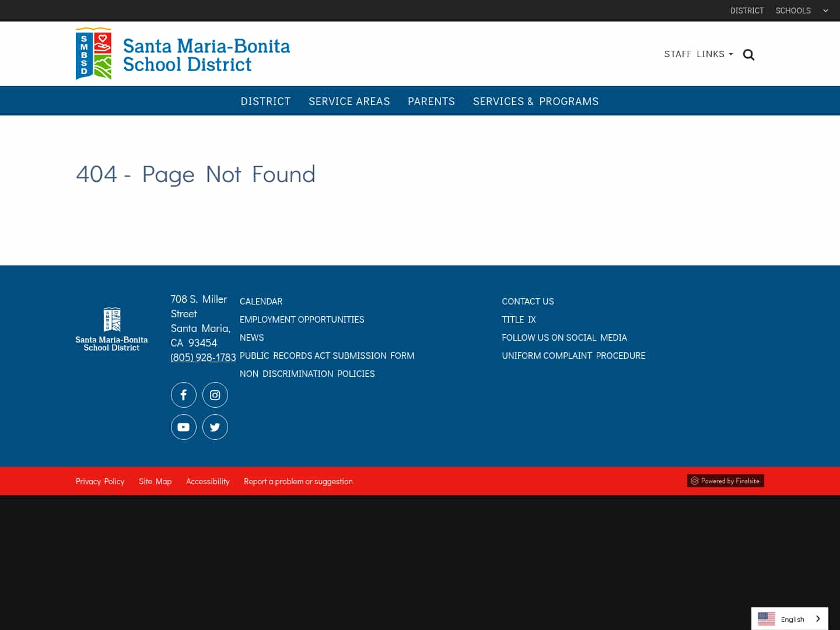This screenshot has width=840, height=630.
Task: Visit the Privacy Policy page
Action: tap(100, 481)
